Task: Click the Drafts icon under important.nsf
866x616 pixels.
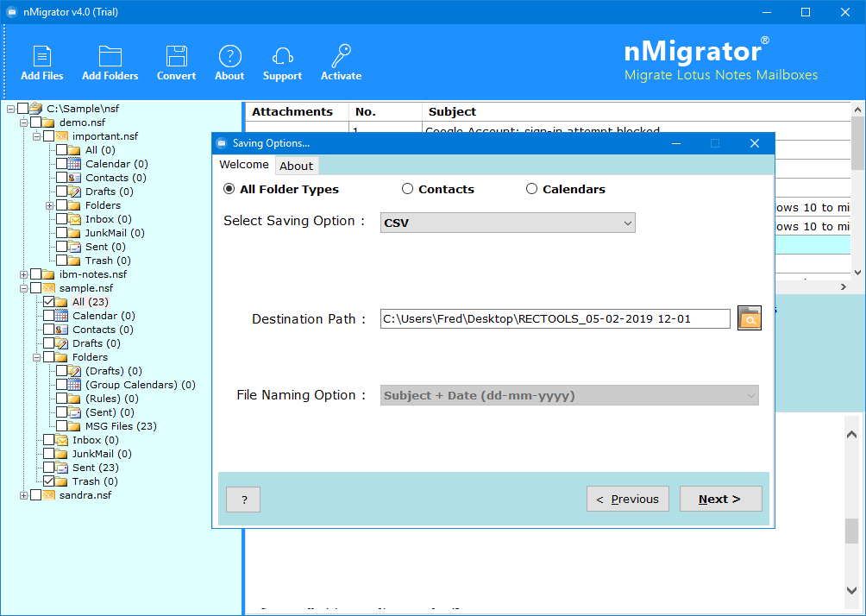Action: click(x=74, y=192)
